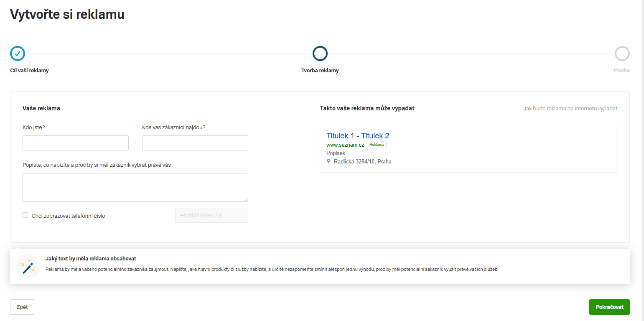Click the green Reklama badge
Image resolution: width=644 pixels, height=321 pixels.
pyautogui.click(x=377, y=145)
